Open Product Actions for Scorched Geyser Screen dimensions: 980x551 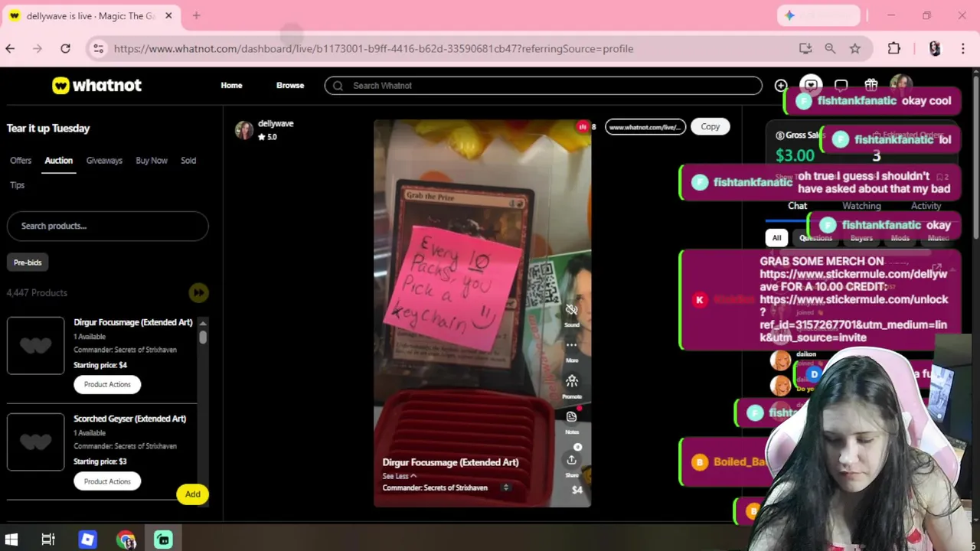click(107, 481)
